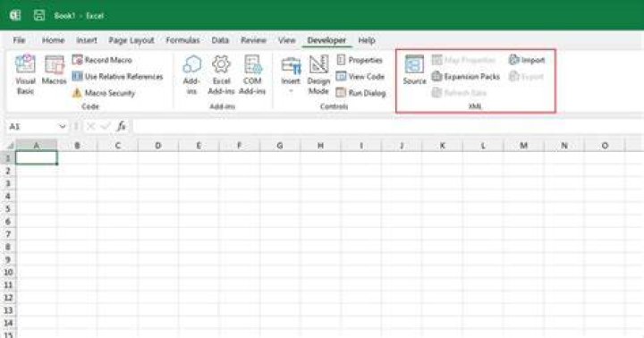Open the XML Source pane

click(x=414, y=70)
